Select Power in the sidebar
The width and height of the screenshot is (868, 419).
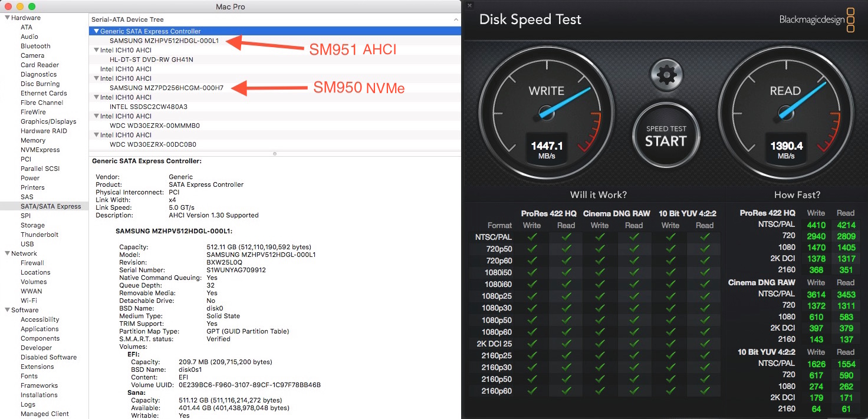(x=30, y=178)
